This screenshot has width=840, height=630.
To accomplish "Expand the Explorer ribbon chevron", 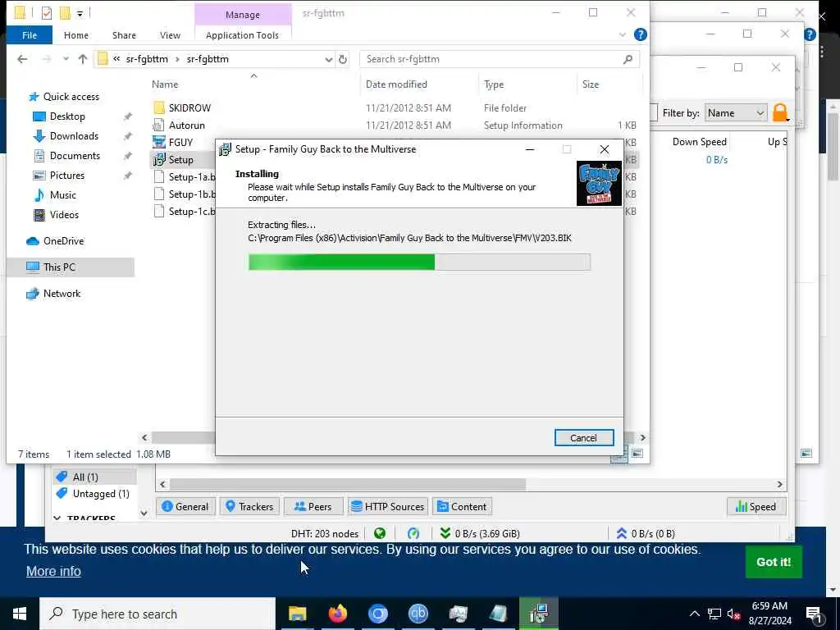I will [622, 34].
